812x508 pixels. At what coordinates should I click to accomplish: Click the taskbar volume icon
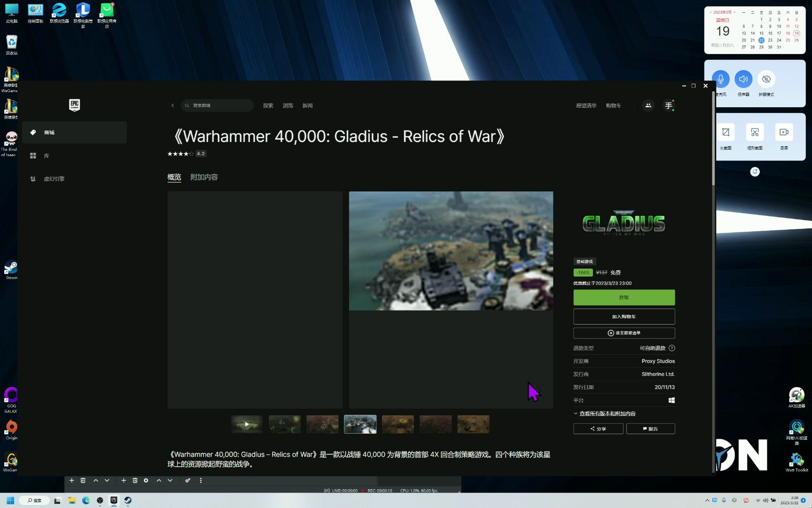point(765,500)
